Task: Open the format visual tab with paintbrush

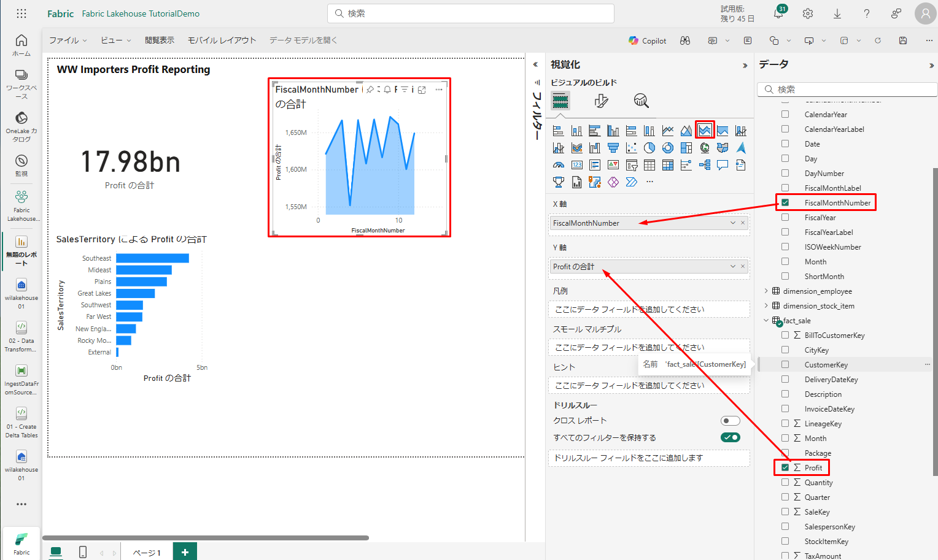Action: (x=601, y=101)
